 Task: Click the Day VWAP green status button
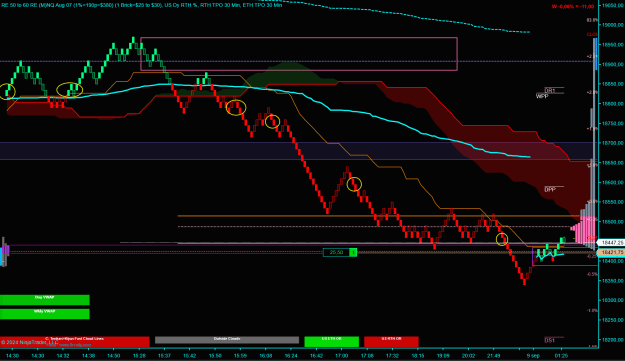45,300
